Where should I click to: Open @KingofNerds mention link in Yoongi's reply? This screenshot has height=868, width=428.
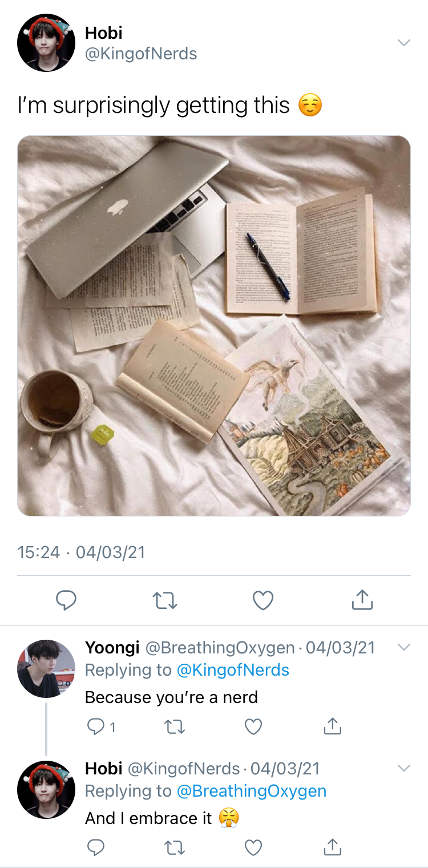(x=233, y=669)
